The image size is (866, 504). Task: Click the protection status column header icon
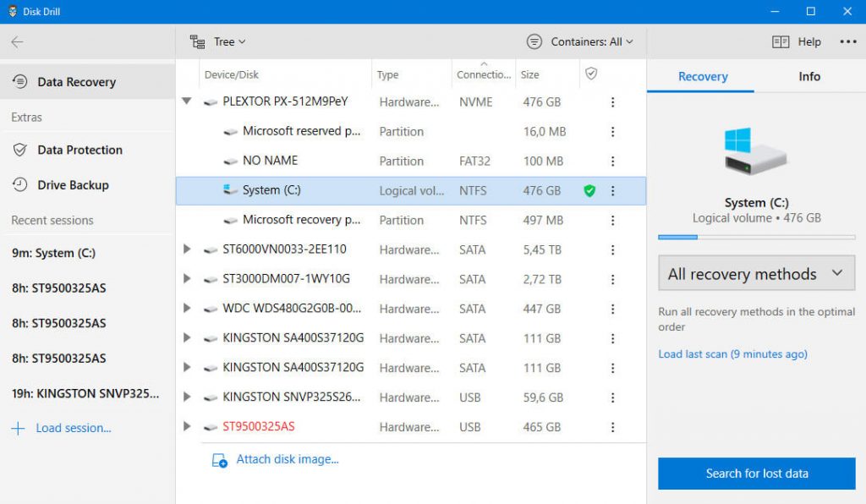pos(589,74)
